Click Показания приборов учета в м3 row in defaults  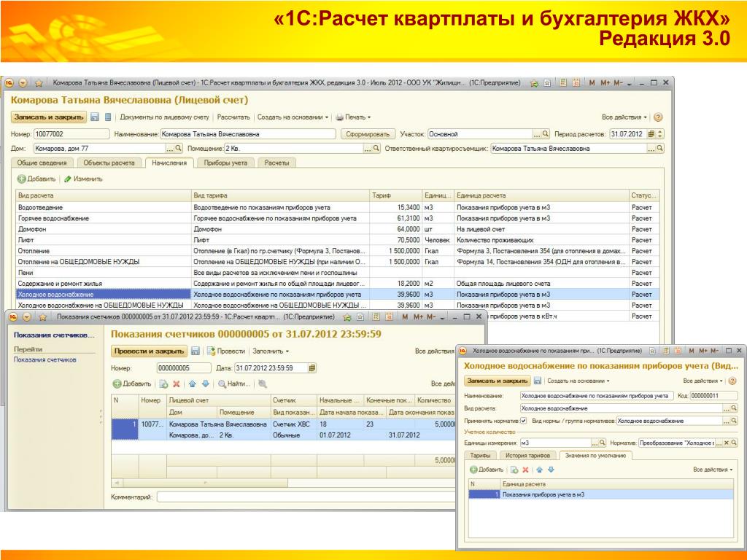[601, 495]
